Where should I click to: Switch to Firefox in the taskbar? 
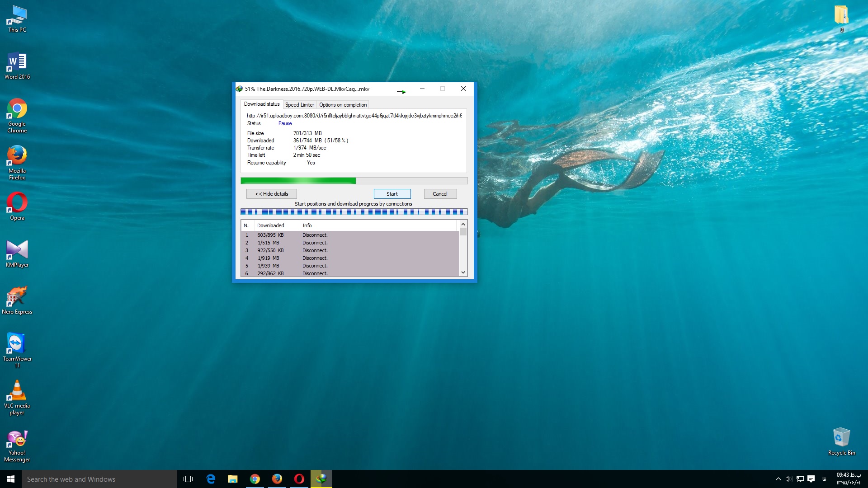click(x=277, y=479)
